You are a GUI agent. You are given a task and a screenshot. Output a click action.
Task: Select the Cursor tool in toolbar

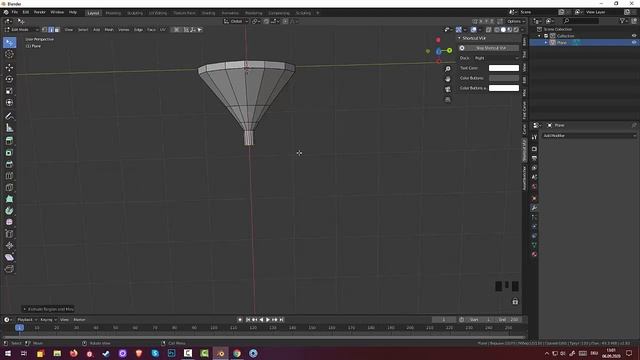[x=9, y=54]
